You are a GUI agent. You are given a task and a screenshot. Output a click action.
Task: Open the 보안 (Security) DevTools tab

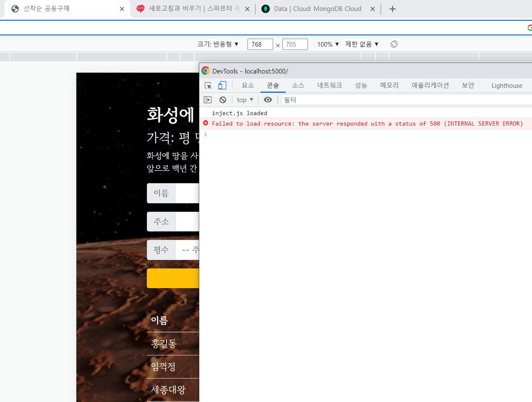[468, 85]
